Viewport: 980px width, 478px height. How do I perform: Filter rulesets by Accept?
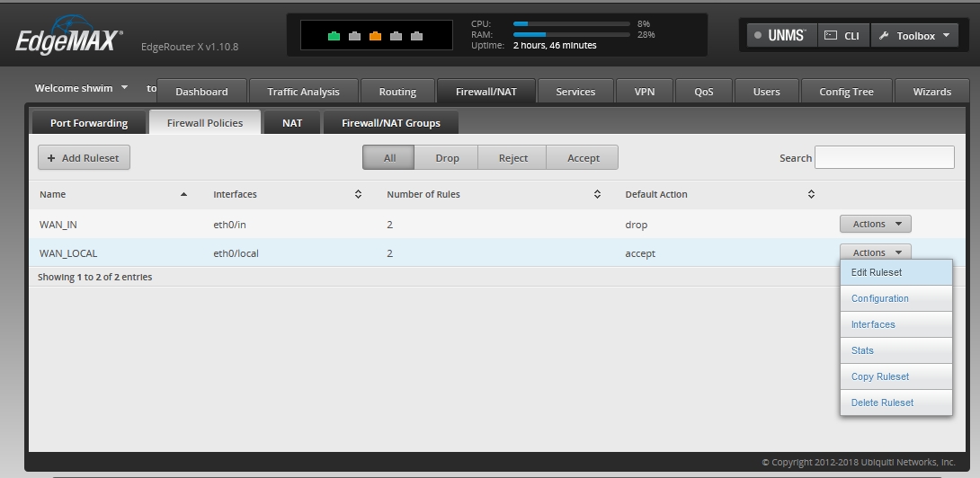point(583,158)
